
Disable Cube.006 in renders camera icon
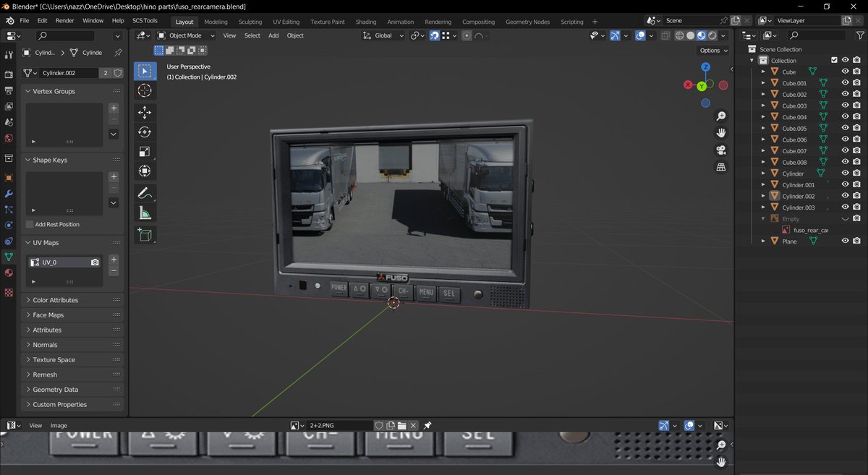(x=856, y=140)
